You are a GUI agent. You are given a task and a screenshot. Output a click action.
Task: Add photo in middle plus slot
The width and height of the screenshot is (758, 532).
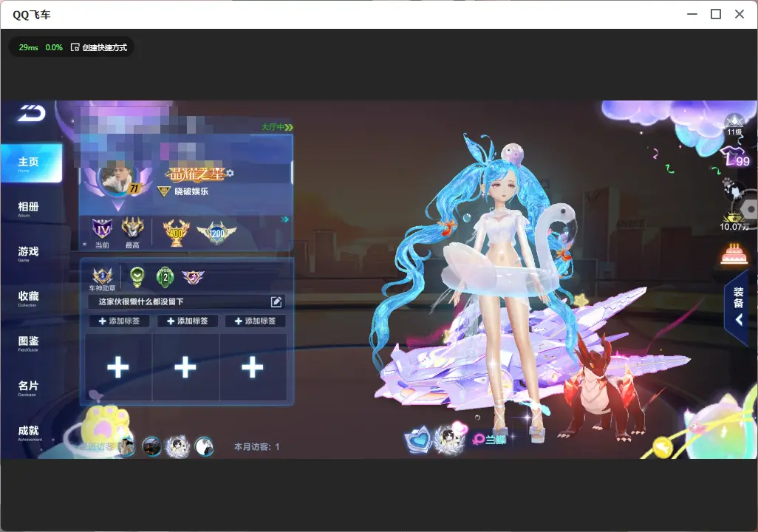point(185,367)
